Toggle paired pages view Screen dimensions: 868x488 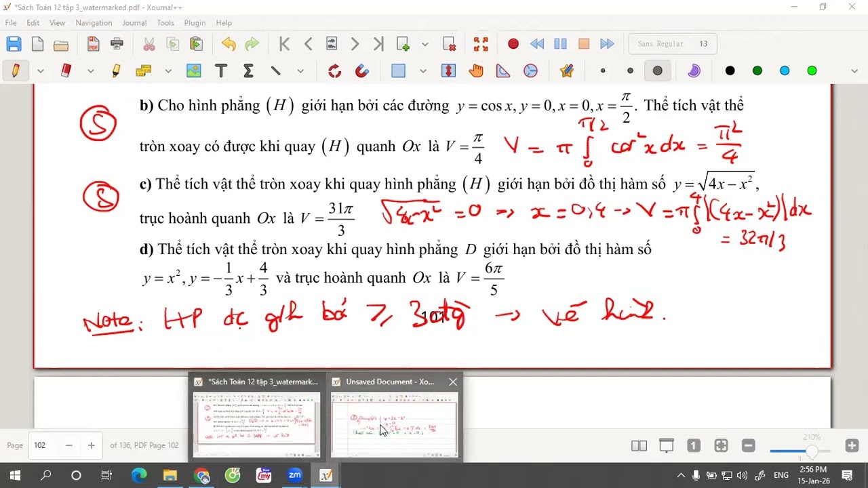click(639, 445)
